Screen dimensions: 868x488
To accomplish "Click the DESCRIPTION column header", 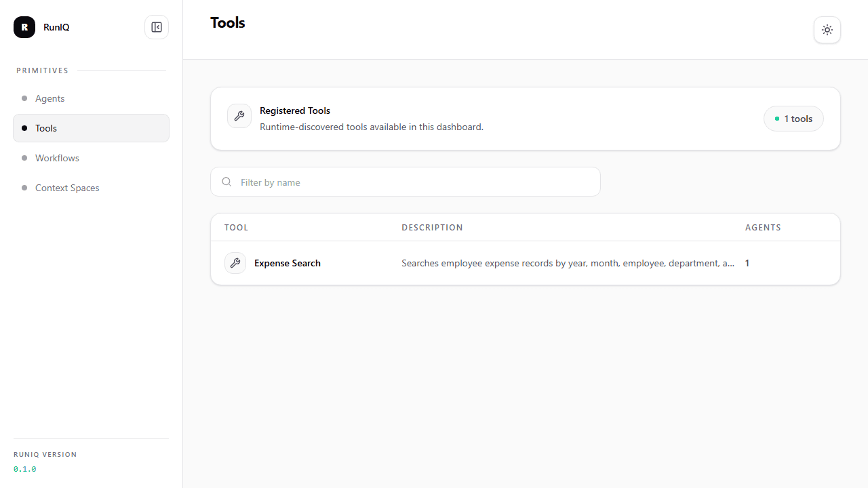I will tap(432, 228).
